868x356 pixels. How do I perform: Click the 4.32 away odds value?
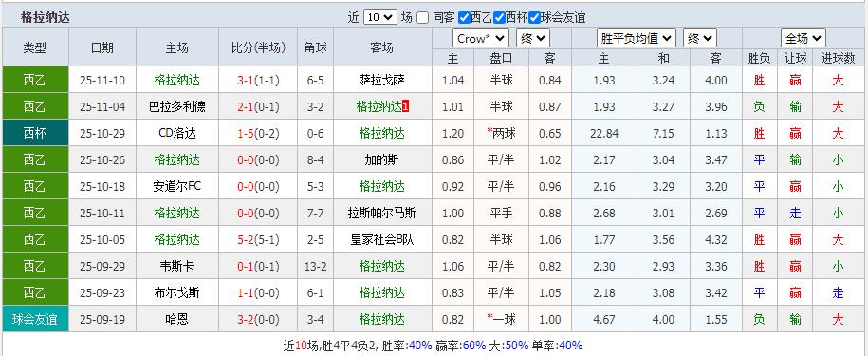tap(716, 240)
